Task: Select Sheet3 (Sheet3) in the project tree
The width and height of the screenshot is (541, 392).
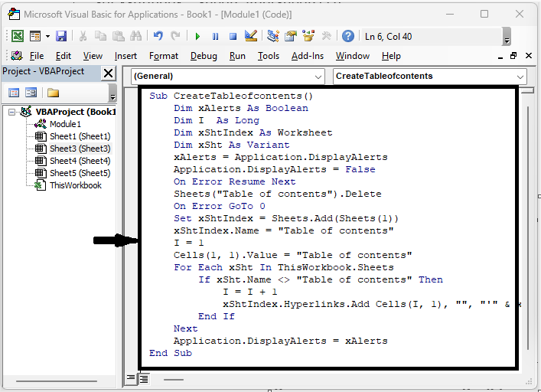Action: click(x=80, y=149)
